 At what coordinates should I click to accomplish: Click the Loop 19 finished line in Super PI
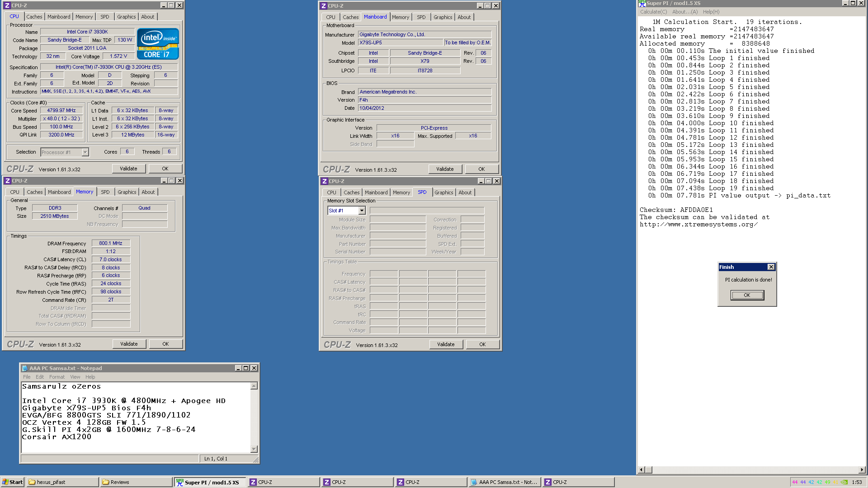pos(711,188)
